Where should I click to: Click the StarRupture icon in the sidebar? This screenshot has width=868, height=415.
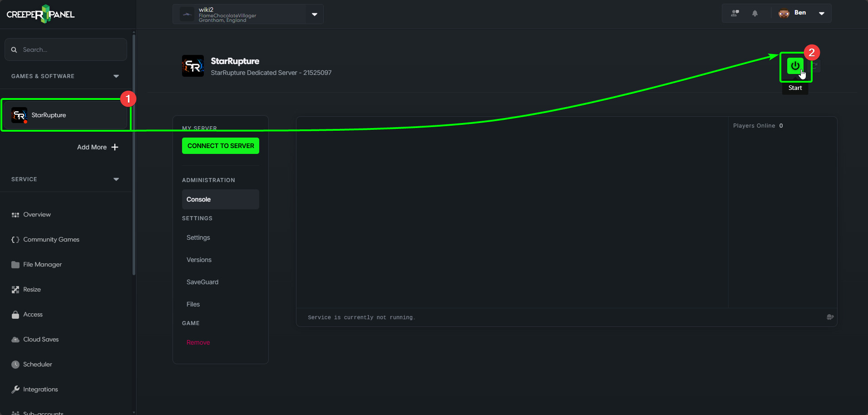click(19, 115)
